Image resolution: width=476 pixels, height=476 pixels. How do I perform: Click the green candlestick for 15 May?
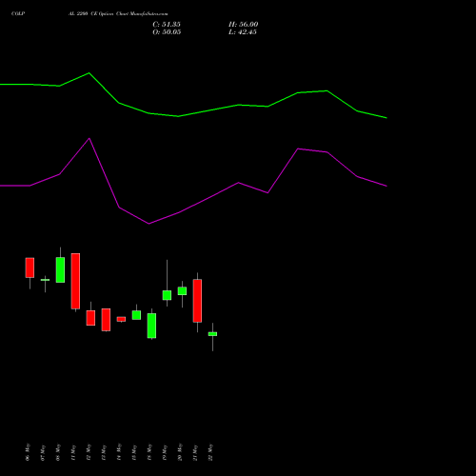pyautogui.click(x=136, y=315)
